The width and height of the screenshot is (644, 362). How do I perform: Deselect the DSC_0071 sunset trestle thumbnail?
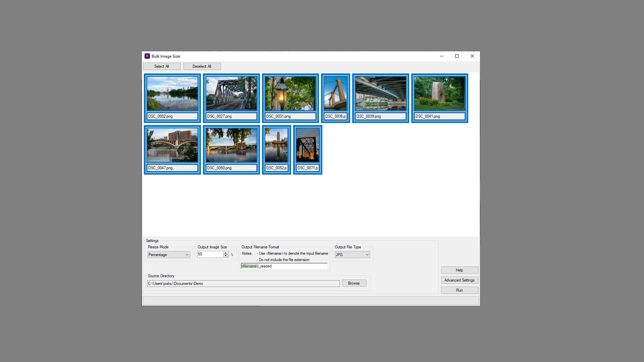click(x=308, y=145)
